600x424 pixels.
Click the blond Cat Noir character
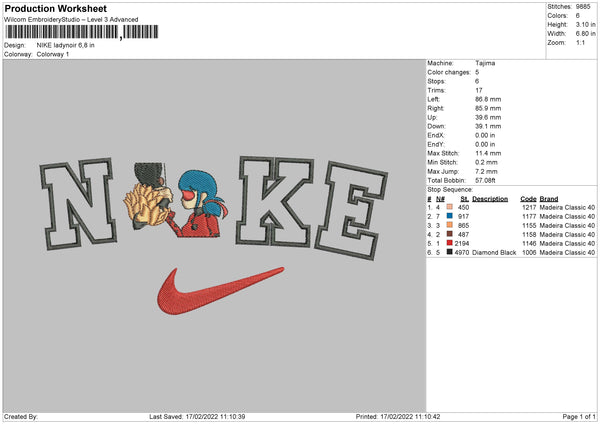pyautogui.click(x=149, y=196)
